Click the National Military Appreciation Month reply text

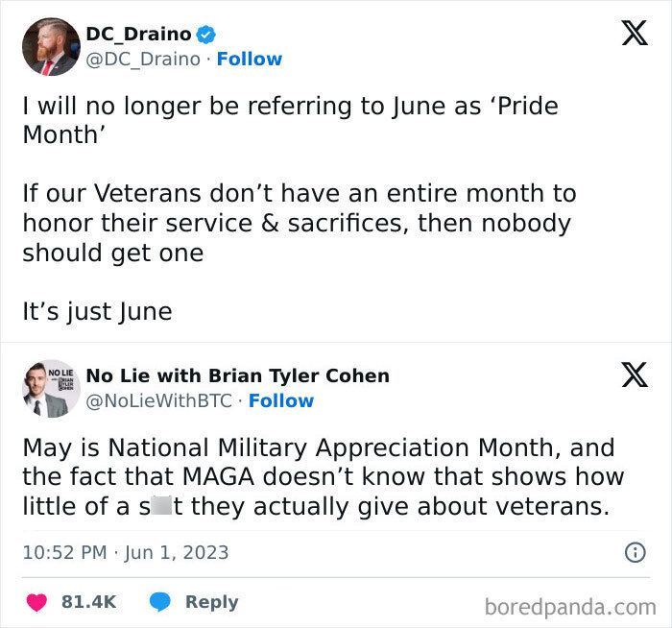pos(324,477)
